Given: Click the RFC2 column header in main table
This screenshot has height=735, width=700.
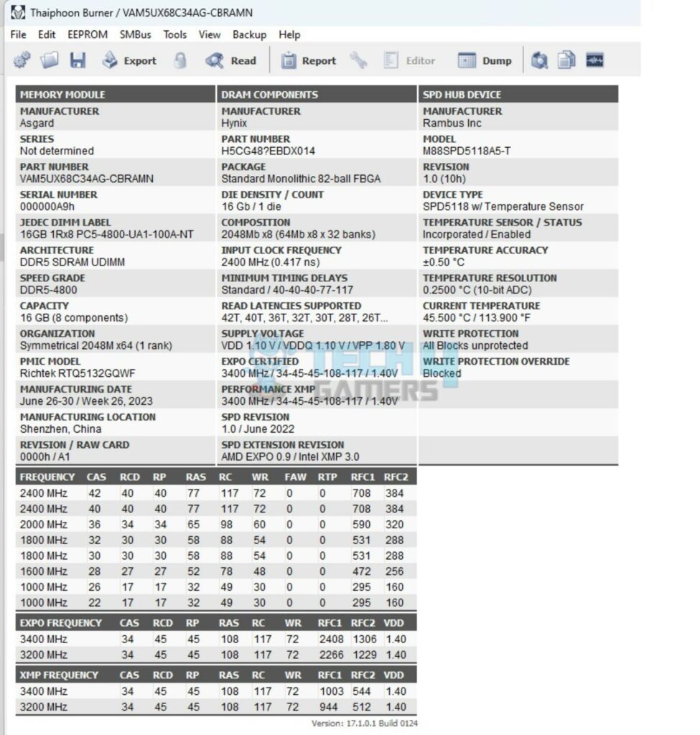Looking at the screenshot, I should pos(396,477).
